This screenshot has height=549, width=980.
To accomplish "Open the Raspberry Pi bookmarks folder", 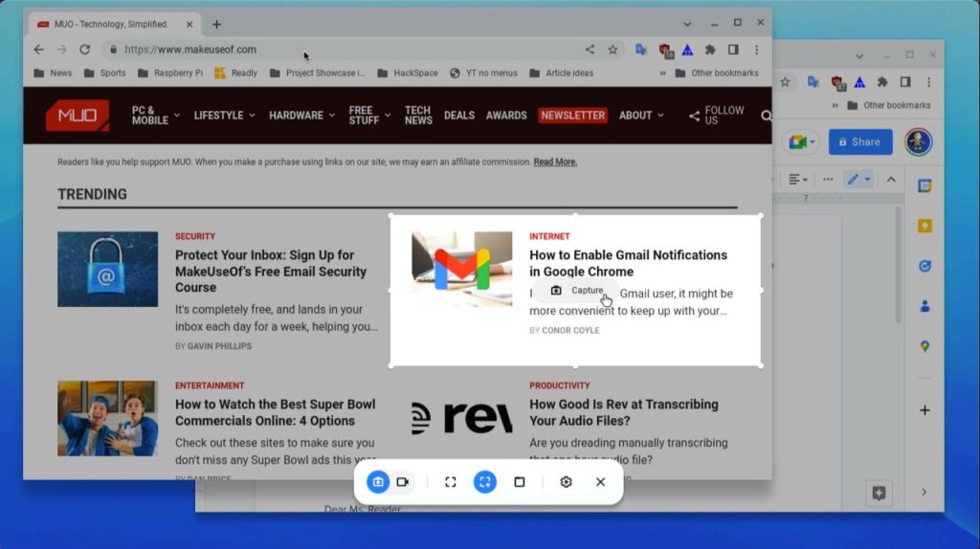I will [x=170, y=73].
